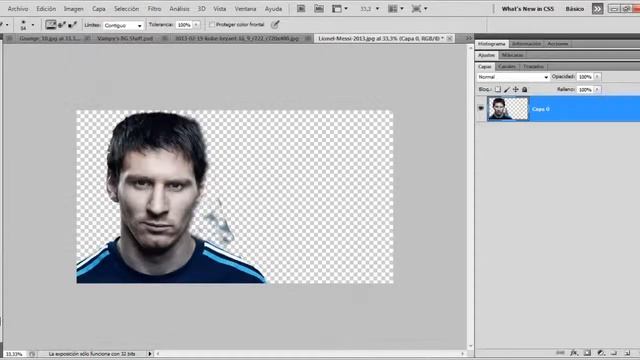Add layer mask icon in panel footer
Image resolution: width=640 pixels, height=360 pixels.
click(x=587, y=353)
